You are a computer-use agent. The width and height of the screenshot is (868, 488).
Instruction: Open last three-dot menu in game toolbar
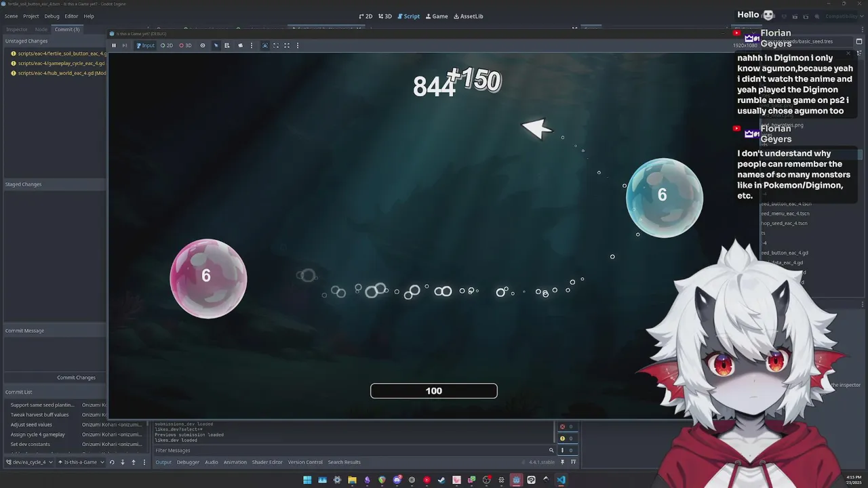coord(298,45)
